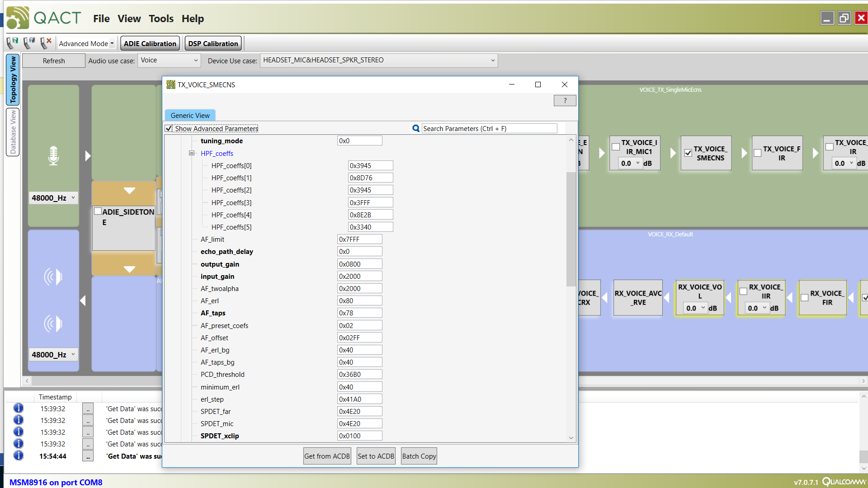Click the help question mark button in dialog

565,100
